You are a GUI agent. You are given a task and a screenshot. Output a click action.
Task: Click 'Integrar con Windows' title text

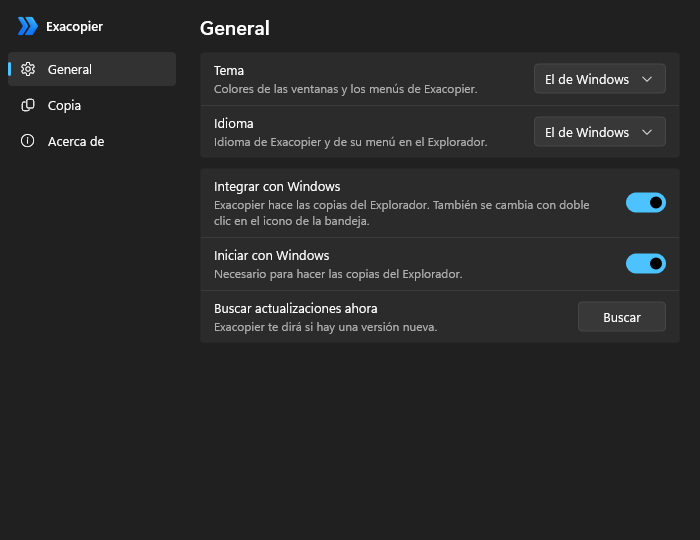(277, 187)
